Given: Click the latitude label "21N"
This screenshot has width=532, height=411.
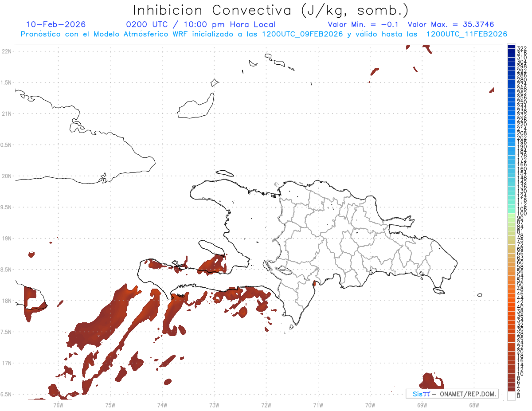Looking at the screenshot, I should (7, 114).
